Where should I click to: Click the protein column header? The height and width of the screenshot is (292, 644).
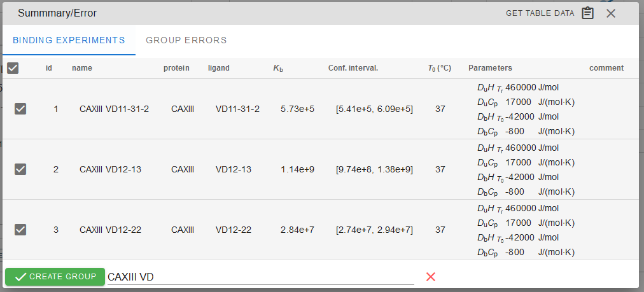(176, 68)
